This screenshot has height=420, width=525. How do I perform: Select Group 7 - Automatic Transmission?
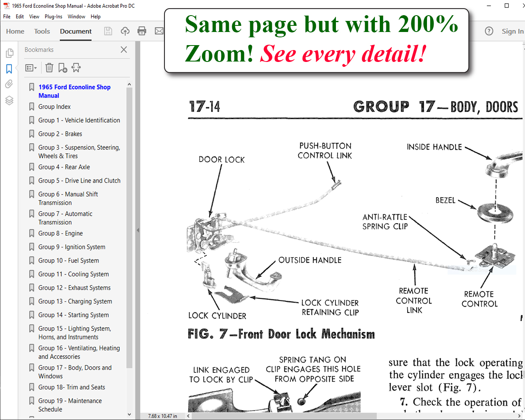click(65, 218)
